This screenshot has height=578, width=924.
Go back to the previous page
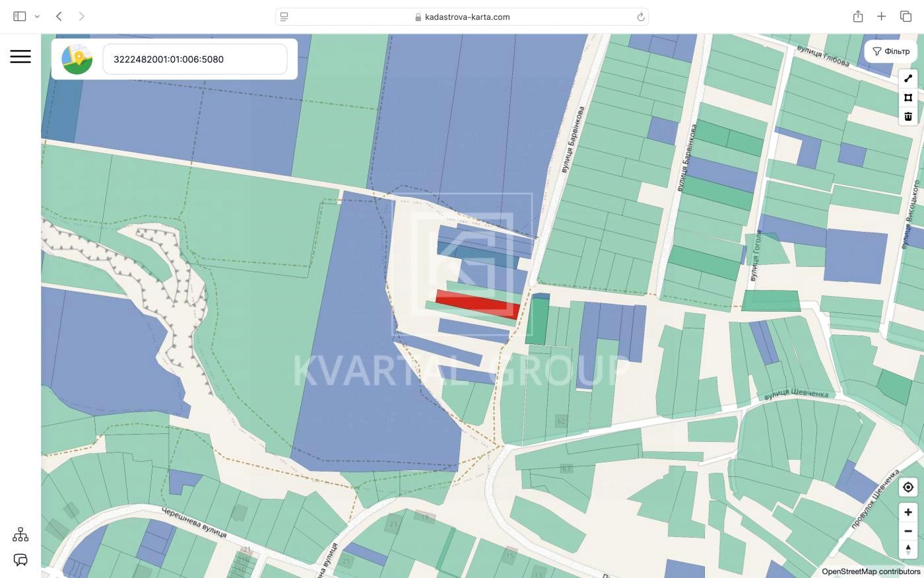click(x=59, y=17)
